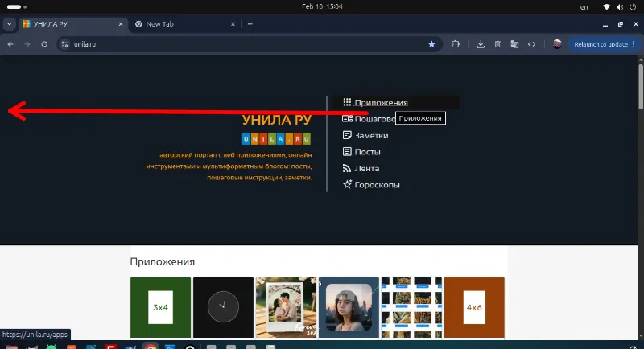Click the URL address bar field
The image size is (644, 349).
242,44
